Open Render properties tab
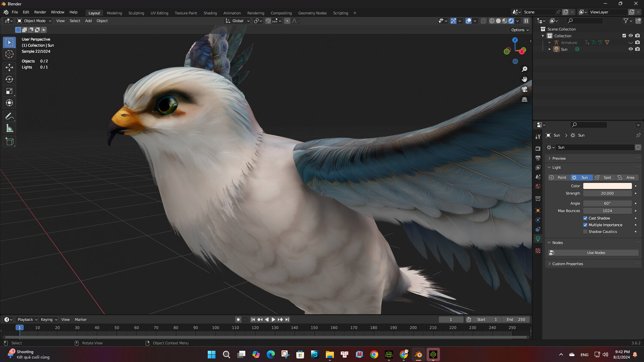The width and height of the screenshot is (644, 362). 538,149
